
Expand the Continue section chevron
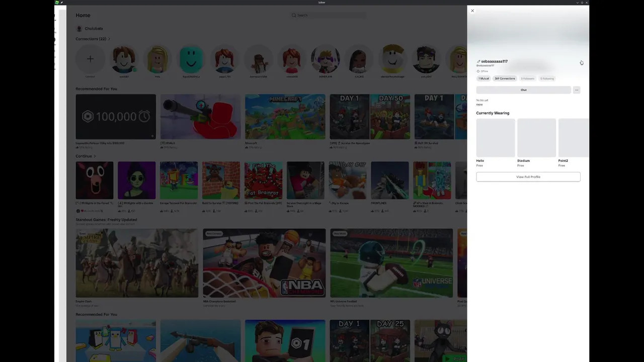tap(95, 156)
